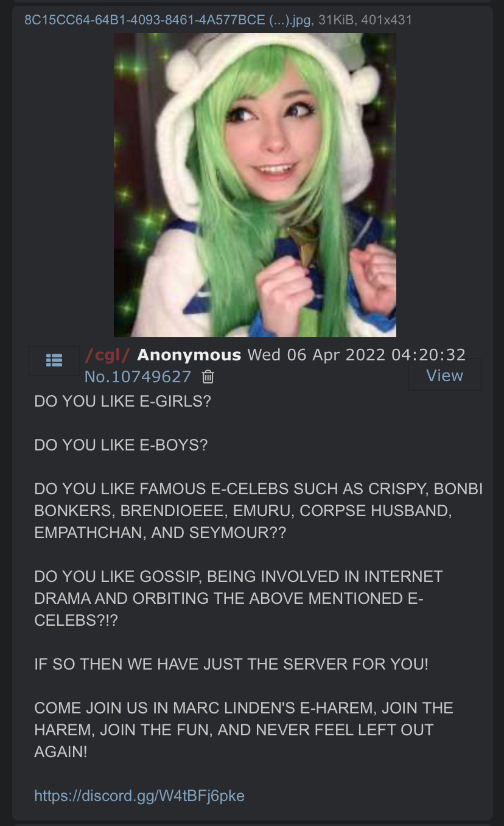Screen dimensions: 504x826
Task: Click the Wed 06 Apr 2022 timestamp
Action: tap(357, 354)
